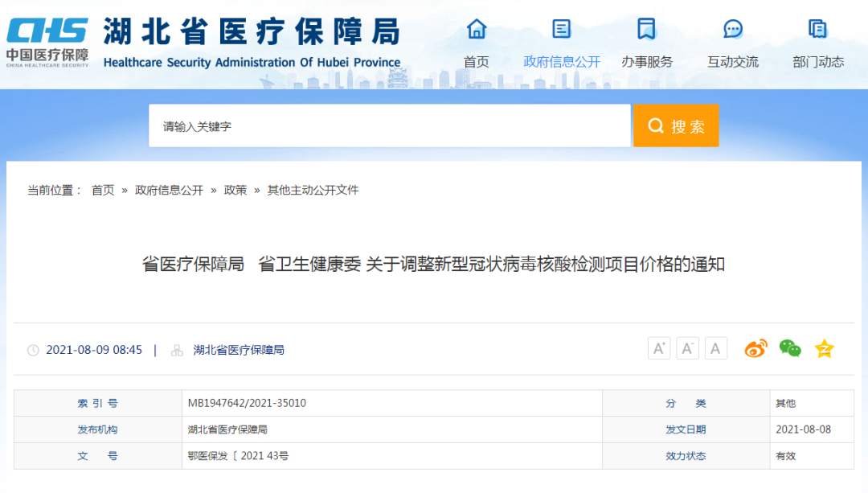Click the chat bubble icon above 互动交流
The width and height of the screenshot is (868, 493).
tap(733, 29)
